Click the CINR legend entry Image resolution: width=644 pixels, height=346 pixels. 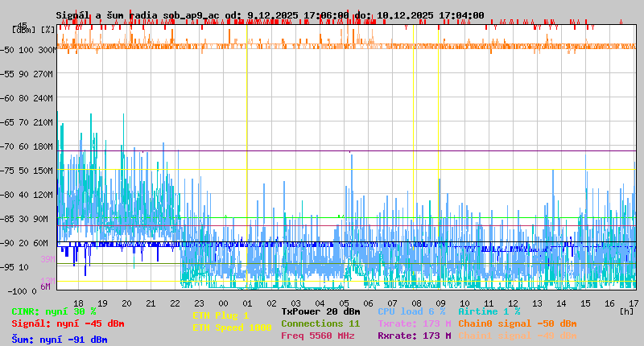(x=54, y=311)
